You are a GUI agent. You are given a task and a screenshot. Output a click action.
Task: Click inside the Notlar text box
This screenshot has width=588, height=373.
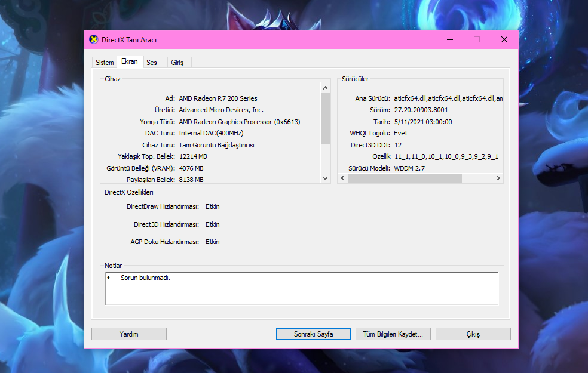tap(302, 288)
